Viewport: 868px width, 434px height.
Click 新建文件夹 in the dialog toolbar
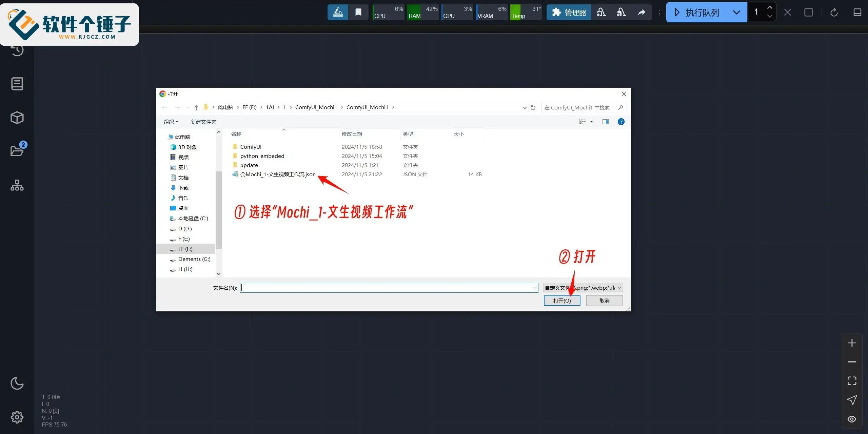point(203,122)
